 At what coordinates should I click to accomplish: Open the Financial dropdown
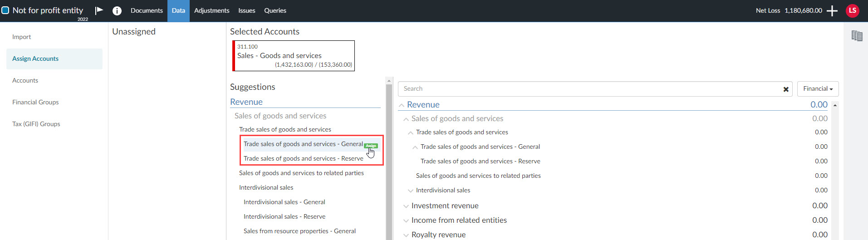818,89
